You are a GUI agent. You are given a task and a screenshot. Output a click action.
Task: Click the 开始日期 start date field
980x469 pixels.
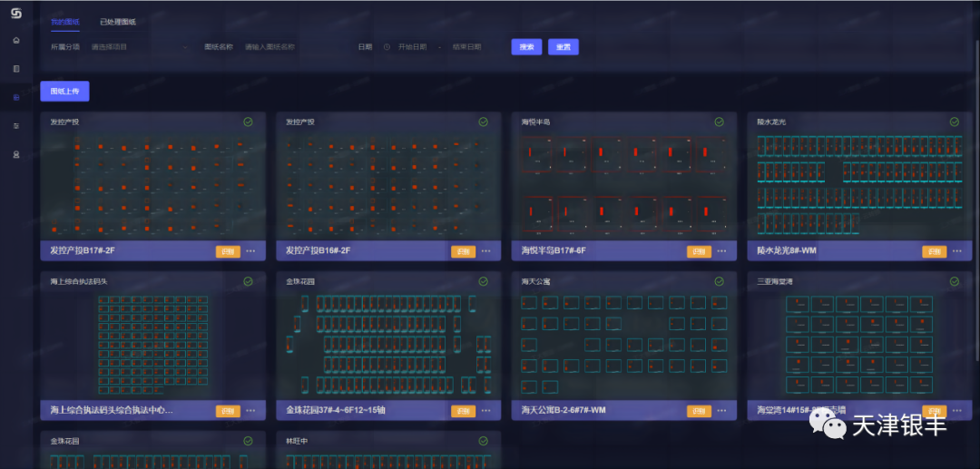413,47
